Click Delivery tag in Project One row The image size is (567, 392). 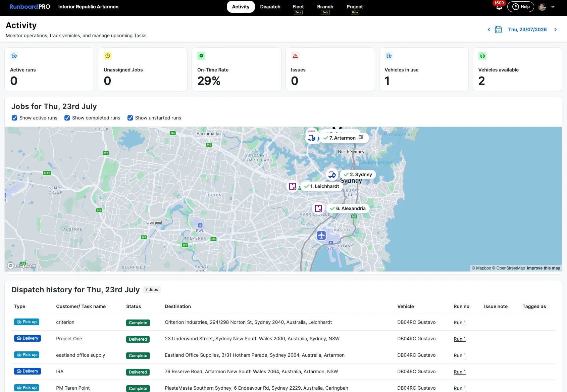[x=28, y=338]
